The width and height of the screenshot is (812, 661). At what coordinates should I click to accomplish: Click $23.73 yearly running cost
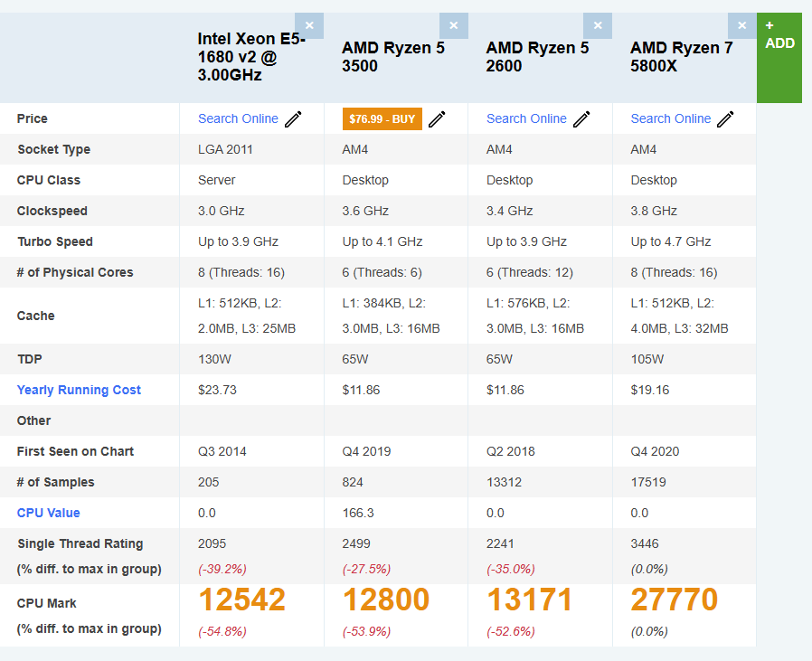click(x=217, y=390)
